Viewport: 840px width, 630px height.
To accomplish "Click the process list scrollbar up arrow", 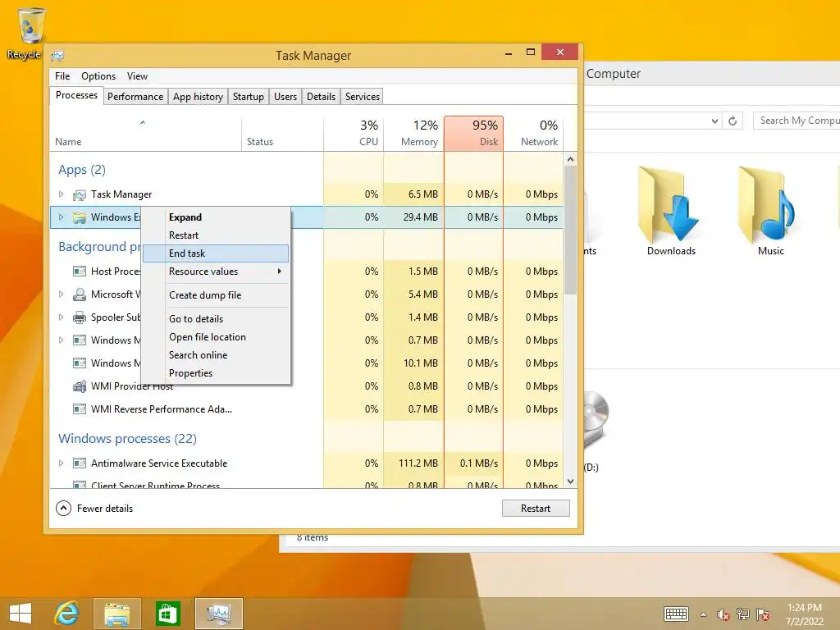I will click(571, 160).
